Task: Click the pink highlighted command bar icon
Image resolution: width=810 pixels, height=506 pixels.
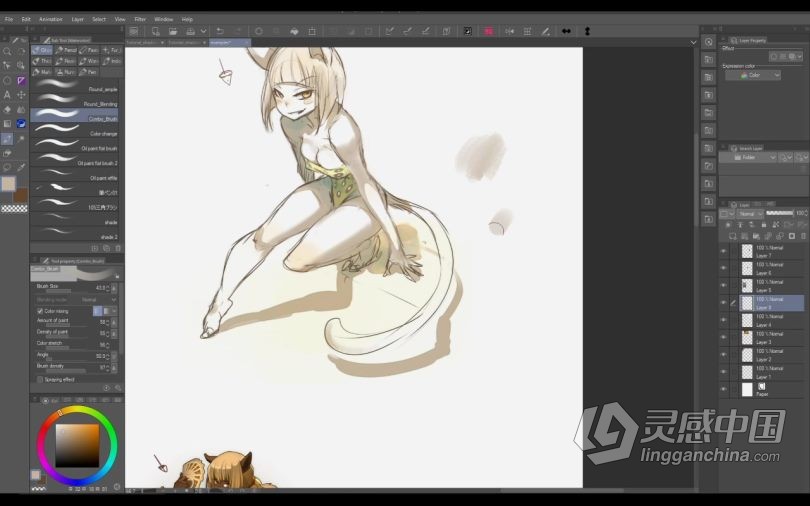Action: tap(488, 31)
